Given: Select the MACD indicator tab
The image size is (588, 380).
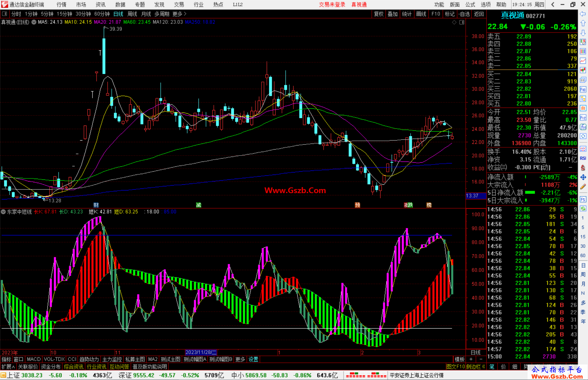Looking at the screenshot, I should click(34, 359).
